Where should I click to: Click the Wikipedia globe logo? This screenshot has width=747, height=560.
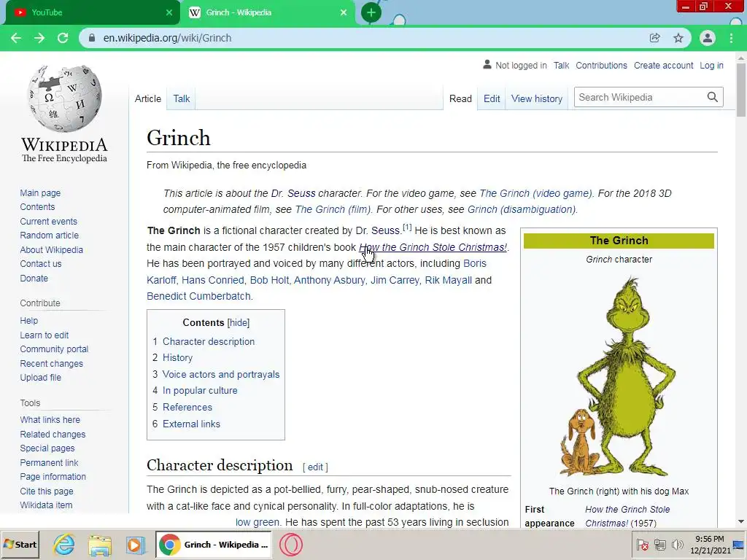[x=64, y=98]
